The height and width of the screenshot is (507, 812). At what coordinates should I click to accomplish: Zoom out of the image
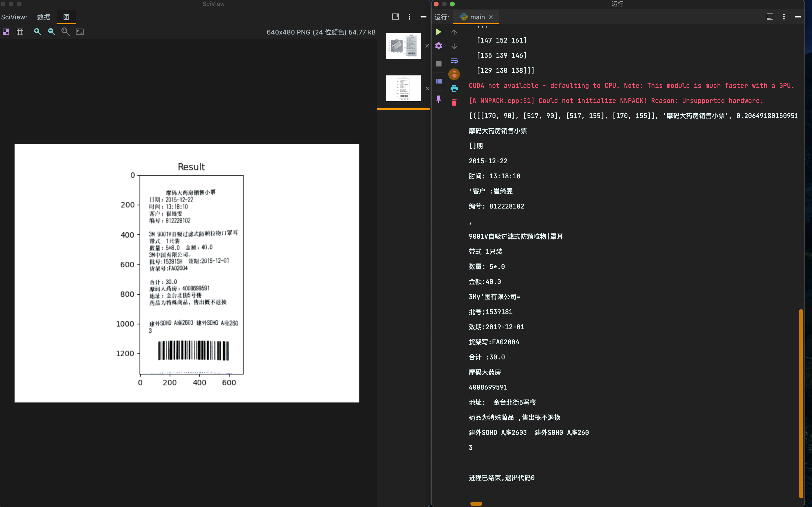[51, 32]
